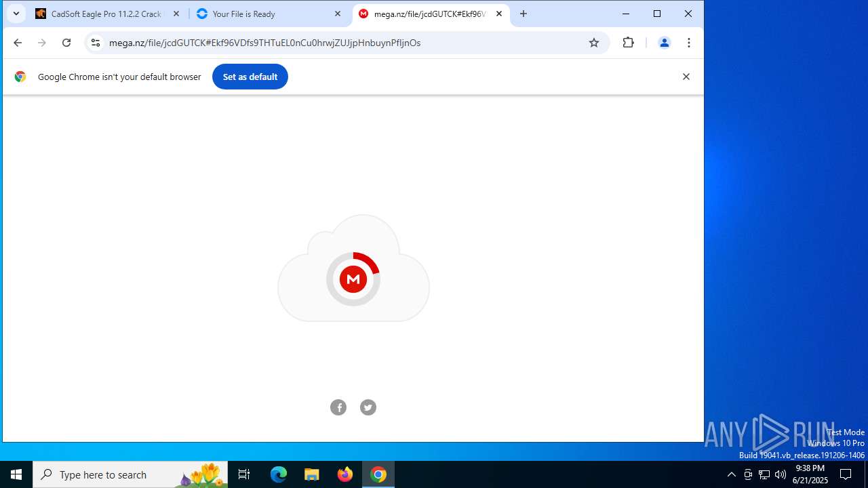
Task: Click the forward navigation arrow
Action: point(42,43)
